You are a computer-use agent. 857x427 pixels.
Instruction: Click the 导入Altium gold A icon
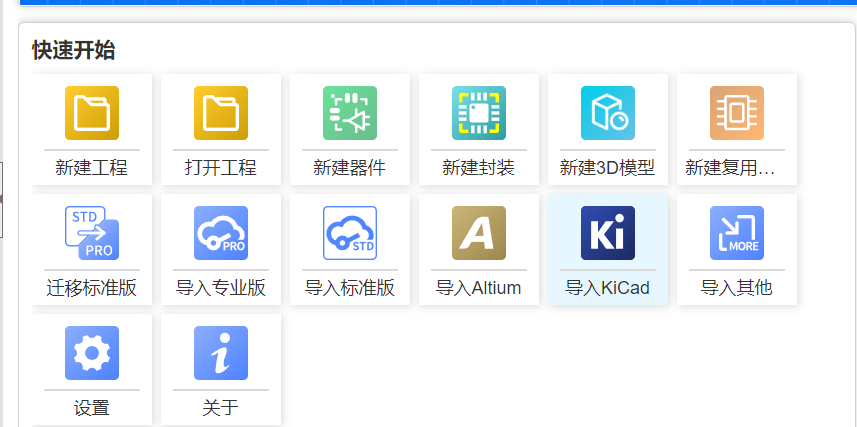click(x=479, y=233)
